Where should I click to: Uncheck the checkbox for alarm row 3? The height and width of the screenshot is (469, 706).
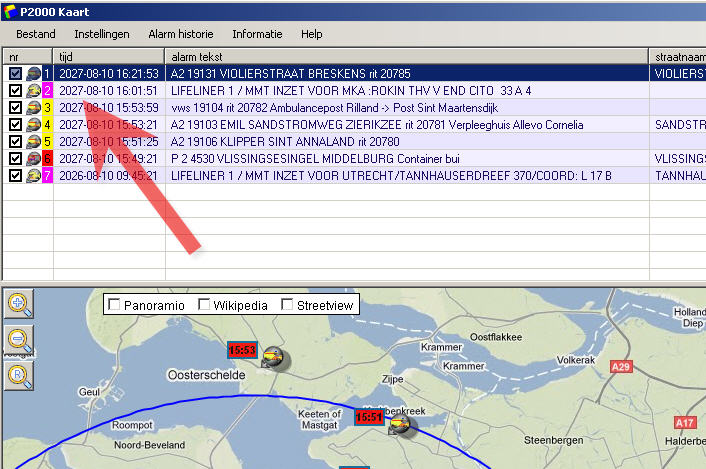(x=15, y=108)
